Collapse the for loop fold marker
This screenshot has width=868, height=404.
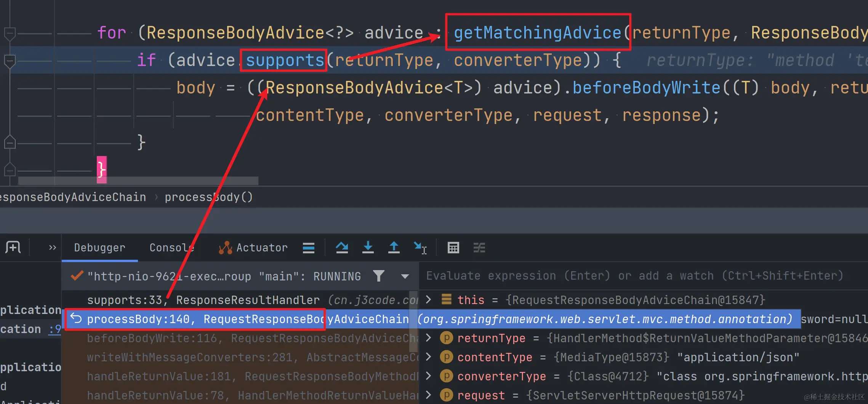coord(10,34)
